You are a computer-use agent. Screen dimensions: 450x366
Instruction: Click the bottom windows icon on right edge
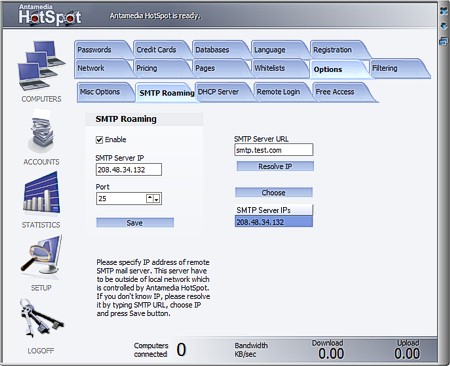click(x=444, y=41)
